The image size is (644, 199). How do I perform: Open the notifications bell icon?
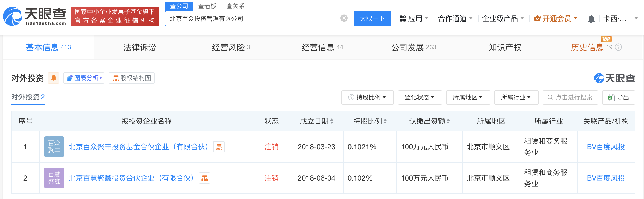(591, 19)
